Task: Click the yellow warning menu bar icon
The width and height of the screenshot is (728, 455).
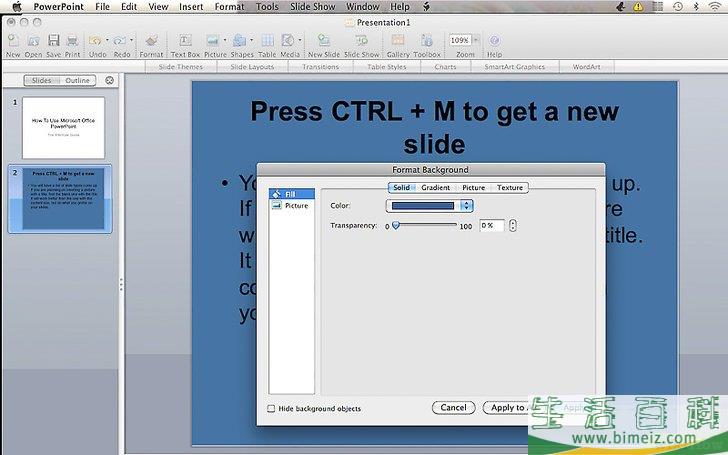Action: 638,6
